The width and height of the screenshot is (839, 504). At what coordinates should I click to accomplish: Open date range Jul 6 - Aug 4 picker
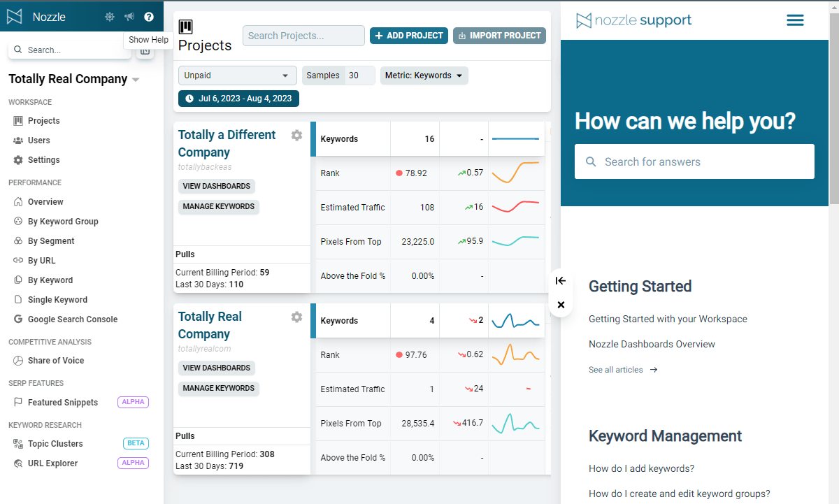click(x=239, y=99)
